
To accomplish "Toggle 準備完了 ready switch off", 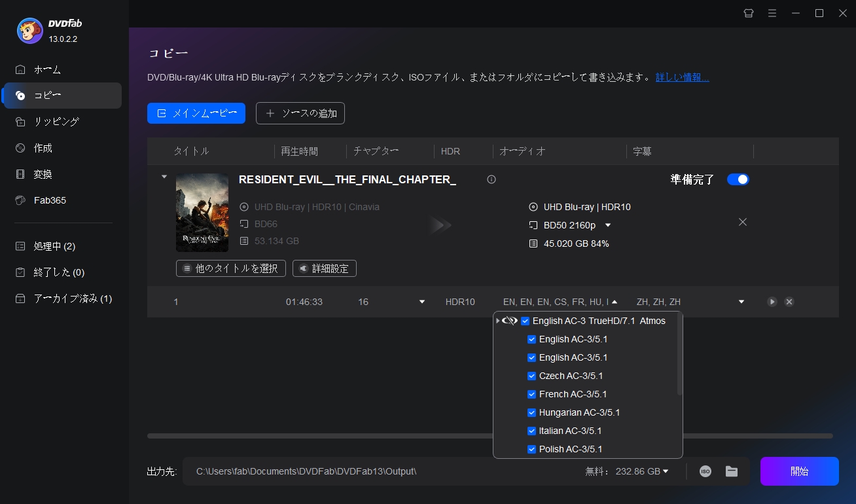I will click(x=738, y=179).
